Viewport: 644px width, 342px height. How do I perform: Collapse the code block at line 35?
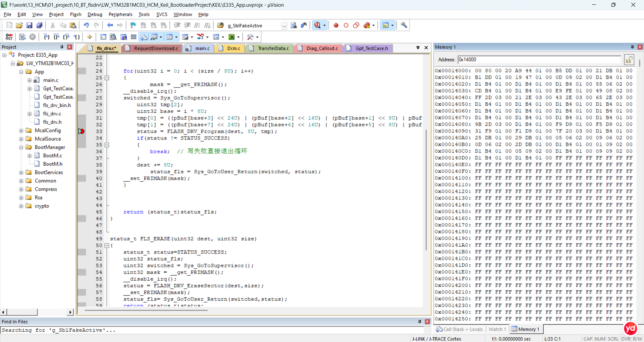point(107,145)
